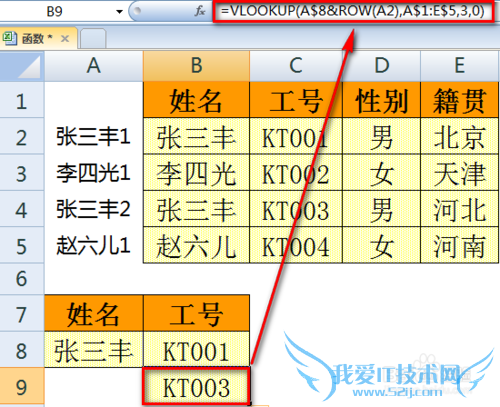Screen dimensions: 500x407
Task: Click cell A4 containing 张三丰2
Action: pyautogui.click(x=94, y=209)
